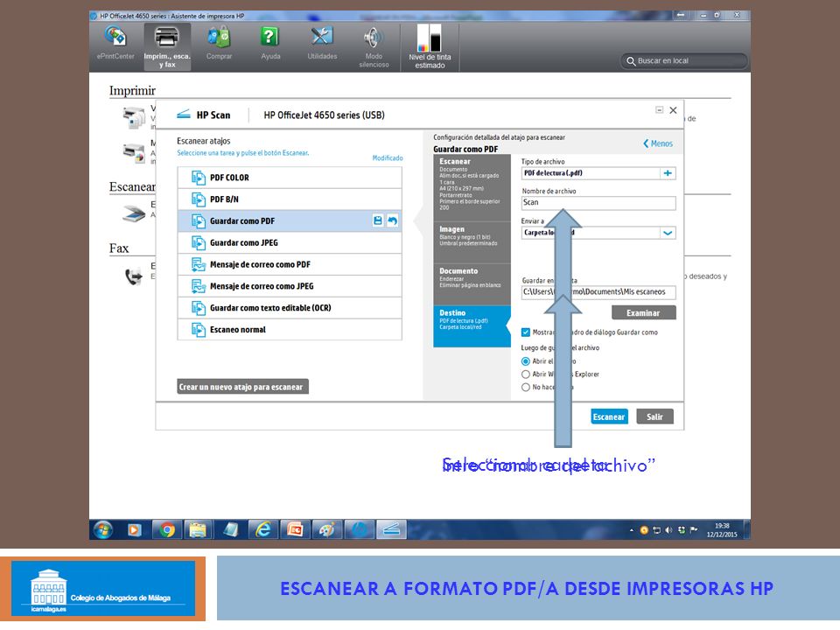Screen dimensions: 840x630
Task: View Nivel de tinta estimado
Action: pyautogui.click(x=430, y=46)
